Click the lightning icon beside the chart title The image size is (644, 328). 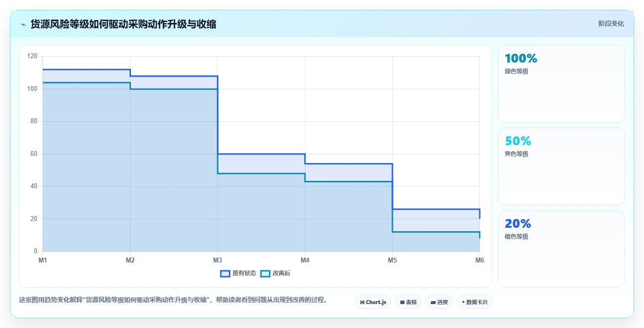click(23, 24)
